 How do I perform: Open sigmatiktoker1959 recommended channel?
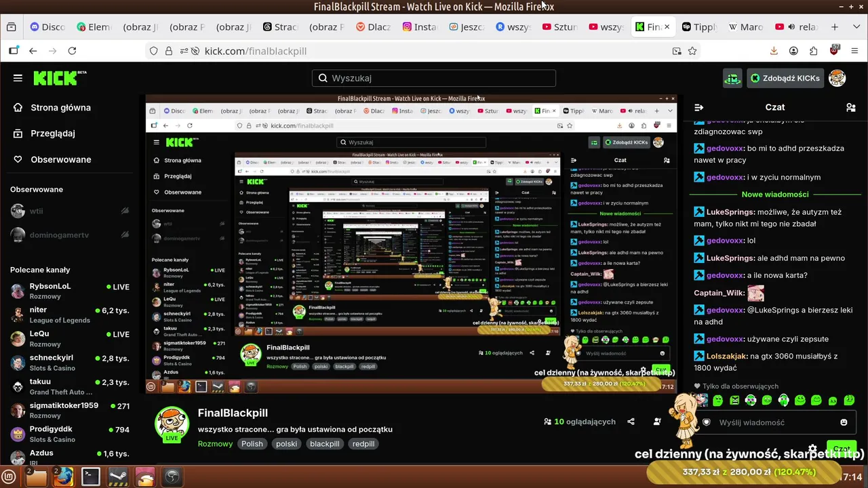click(69, 410)
